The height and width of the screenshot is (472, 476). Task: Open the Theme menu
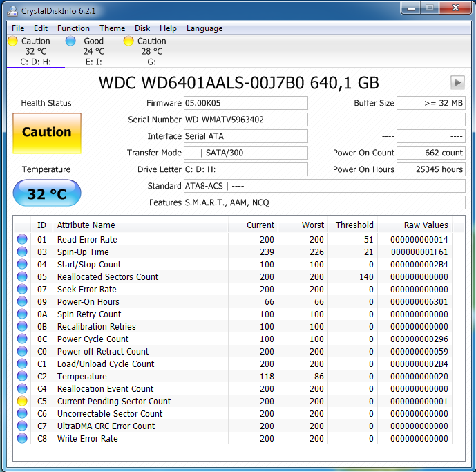(x=113, y=28)
